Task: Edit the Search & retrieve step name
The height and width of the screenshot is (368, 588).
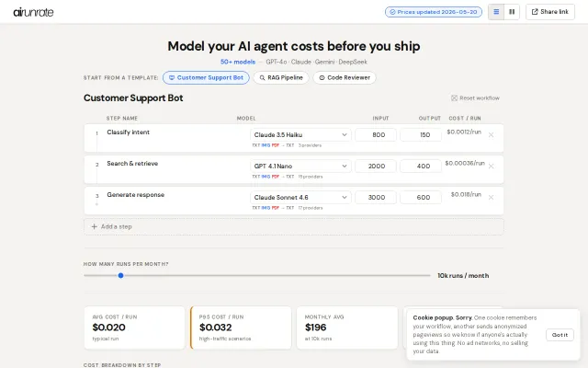Action: (x=132, y=164)
